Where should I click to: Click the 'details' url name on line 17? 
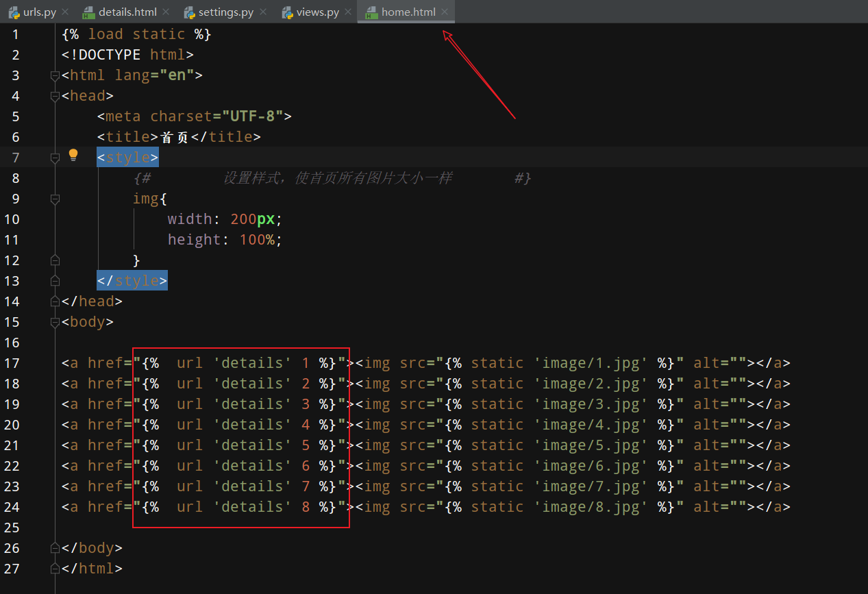[252, 363]
